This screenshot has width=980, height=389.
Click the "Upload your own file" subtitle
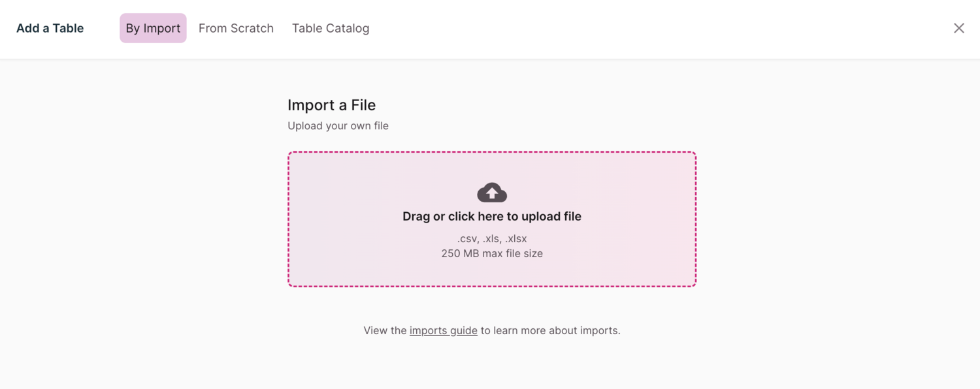pyautogui.click(x=338, y=125)
